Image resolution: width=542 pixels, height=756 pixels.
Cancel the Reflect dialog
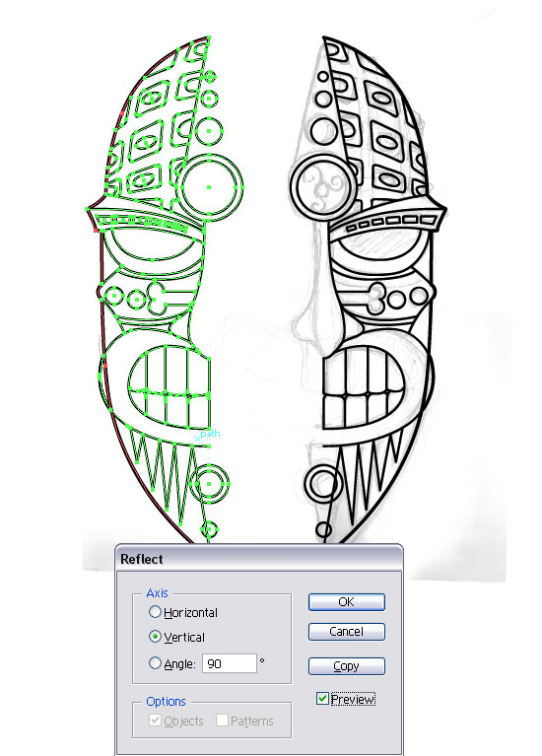(347, 632)
